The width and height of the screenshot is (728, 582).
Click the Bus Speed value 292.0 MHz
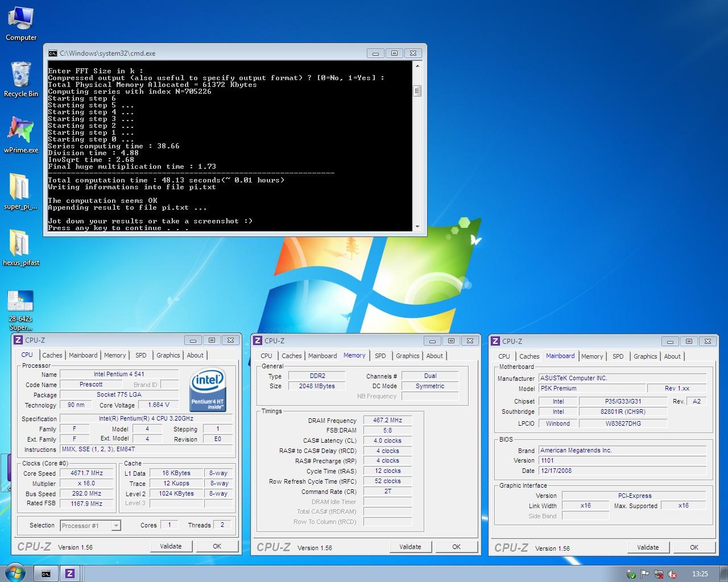86,493
